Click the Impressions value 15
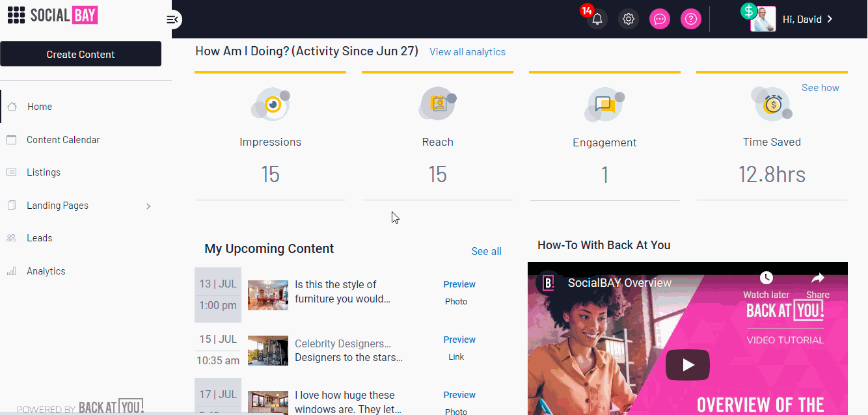The image size is (868, 415). click(x=270, y=174)
